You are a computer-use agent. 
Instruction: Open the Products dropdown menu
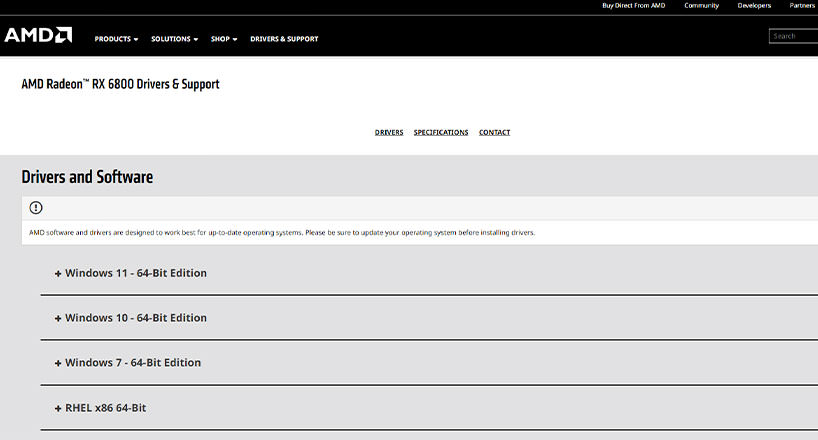coord(116,39)
